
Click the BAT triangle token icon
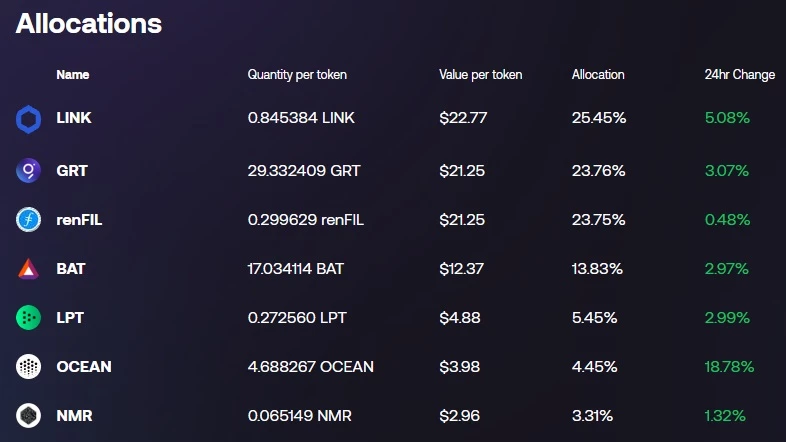pos(28,269)
